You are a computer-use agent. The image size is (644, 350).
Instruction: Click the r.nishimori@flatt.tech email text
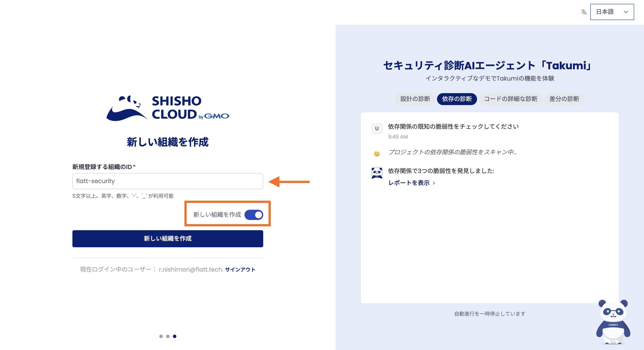[x=191, y=269]
